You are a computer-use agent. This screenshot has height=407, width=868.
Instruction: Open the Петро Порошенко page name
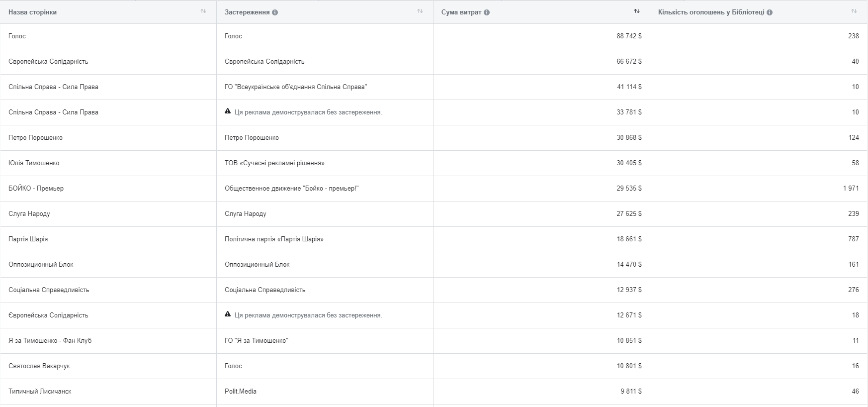point(35,138)
